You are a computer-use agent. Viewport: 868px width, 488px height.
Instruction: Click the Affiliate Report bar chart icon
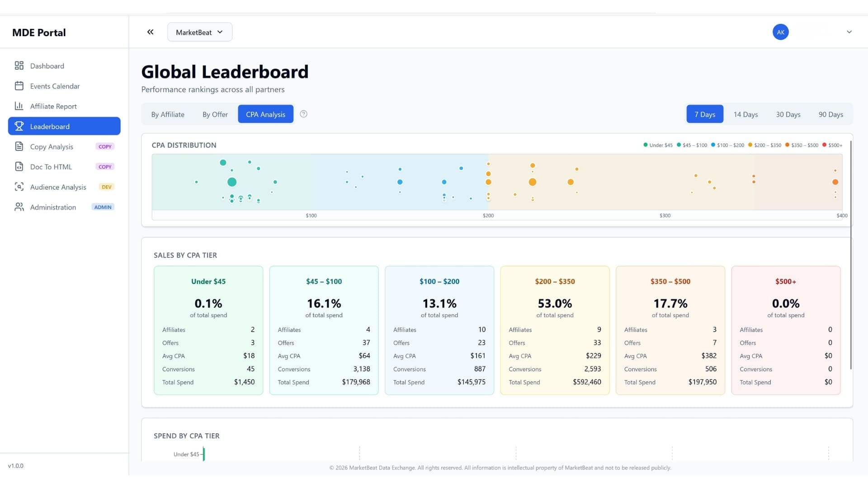coord(19,106)
